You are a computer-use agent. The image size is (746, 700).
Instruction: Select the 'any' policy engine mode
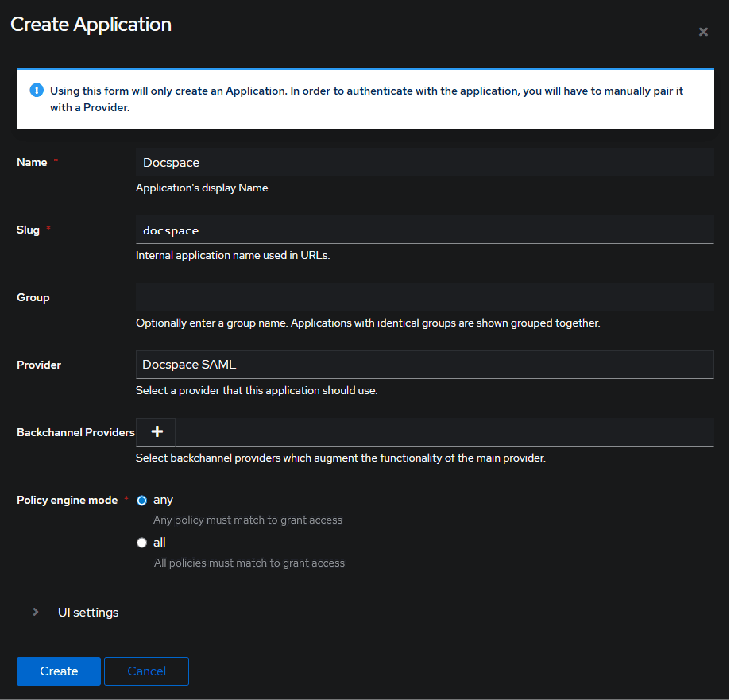point(141,501)
